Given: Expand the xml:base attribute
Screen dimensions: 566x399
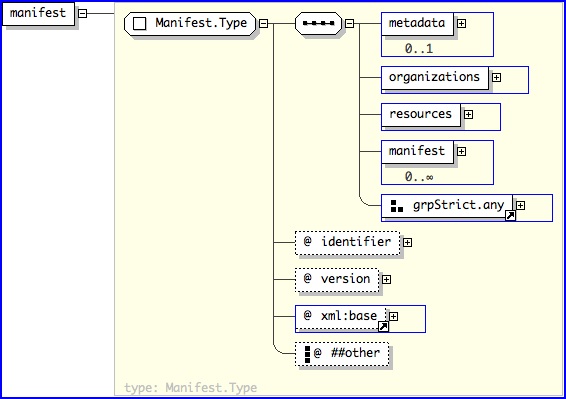Looking at the screenshot, I should pyautogui.click(x=393, y=316).
